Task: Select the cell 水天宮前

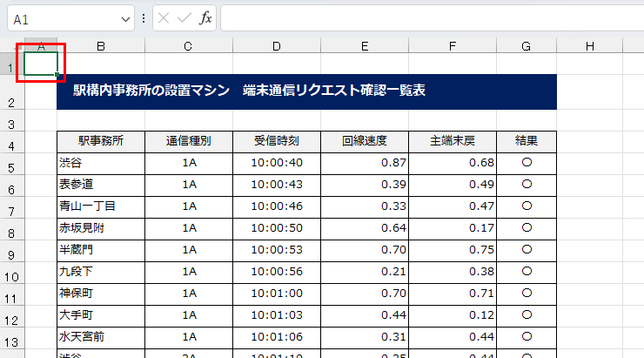Action: tap(101, 337)
